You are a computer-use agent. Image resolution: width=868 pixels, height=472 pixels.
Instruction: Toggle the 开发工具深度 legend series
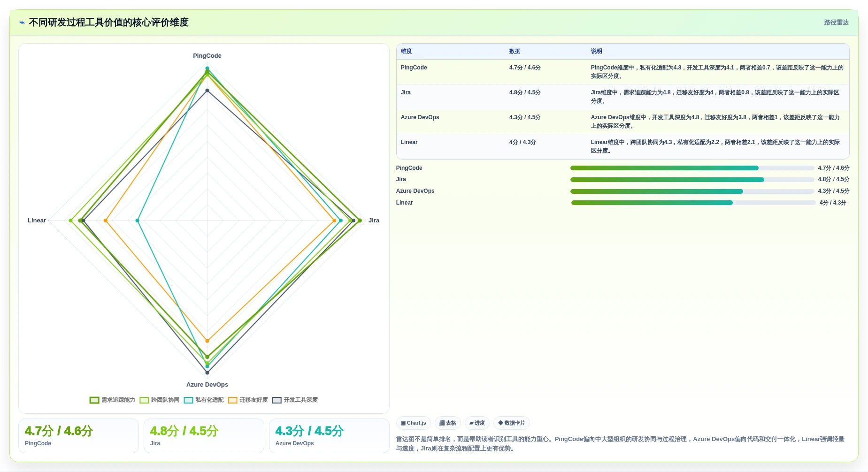[295, 400]
